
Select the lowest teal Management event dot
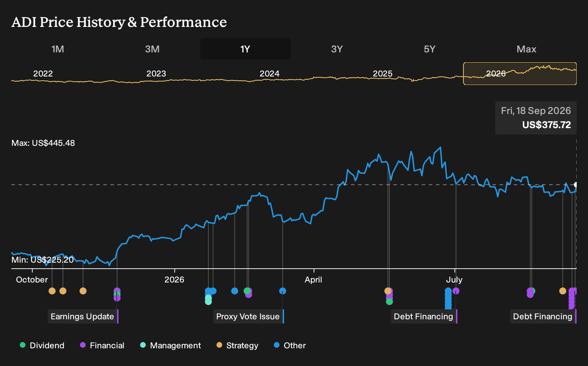click(208, 302)
